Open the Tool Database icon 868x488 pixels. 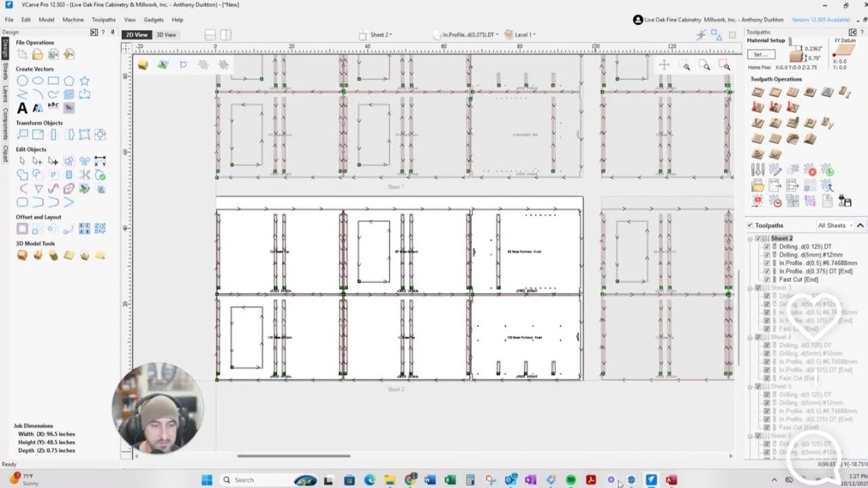pyautogui.click(x=758, y=169)
